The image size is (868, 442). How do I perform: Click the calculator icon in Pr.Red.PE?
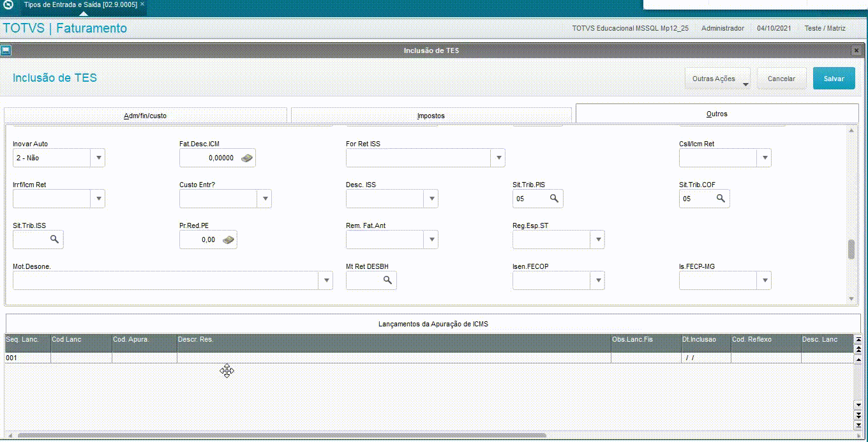coord(228,240)
